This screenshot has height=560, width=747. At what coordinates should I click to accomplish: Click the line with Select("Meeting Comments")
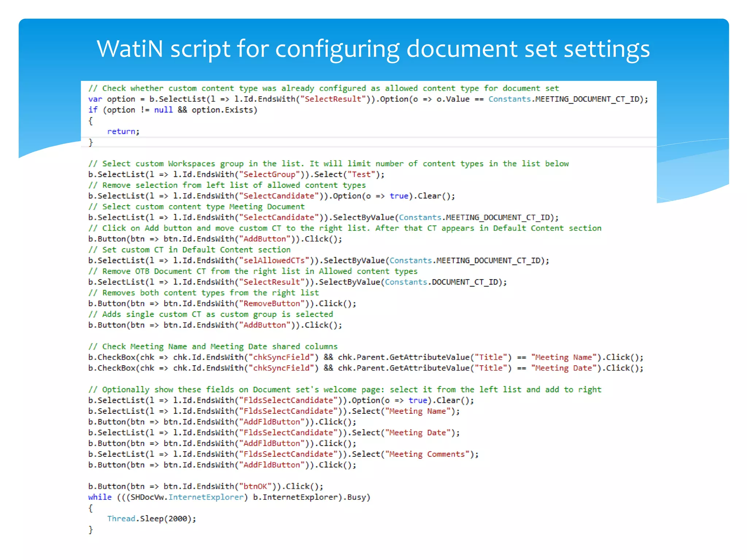click(x=283, y=454)
